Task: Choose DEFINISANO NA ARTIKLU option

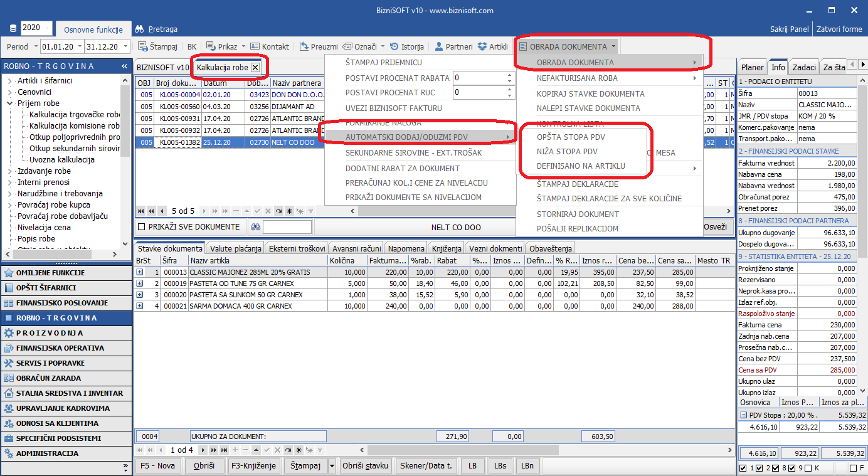Action: tap(583, 166)
